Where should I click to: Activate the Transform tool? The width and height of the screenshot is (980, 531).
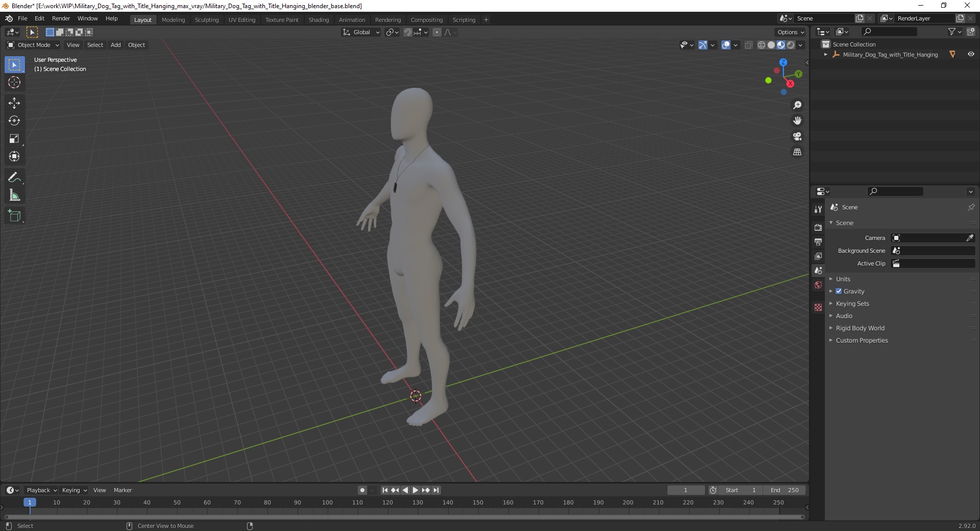(14, 156)
